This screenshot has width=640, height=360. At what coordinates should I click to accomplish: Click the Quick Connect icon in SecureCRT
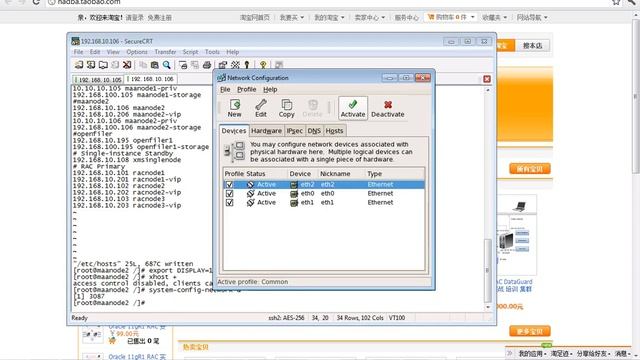click(x=91, y=64)
